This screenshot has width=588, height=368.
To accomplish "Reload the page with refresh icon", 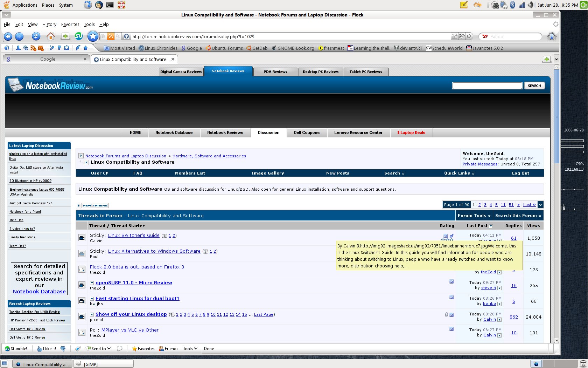I will coord(36,36).
